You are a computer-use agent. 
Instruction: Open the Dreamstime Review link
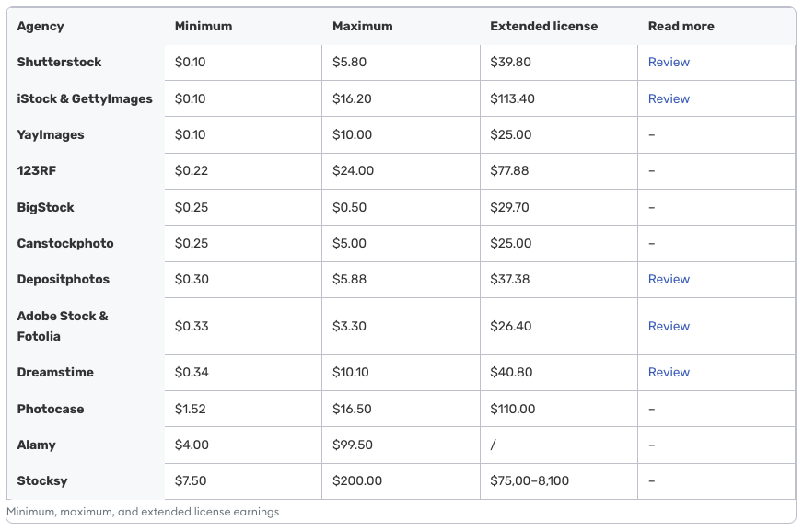click(x=669, y=372)
